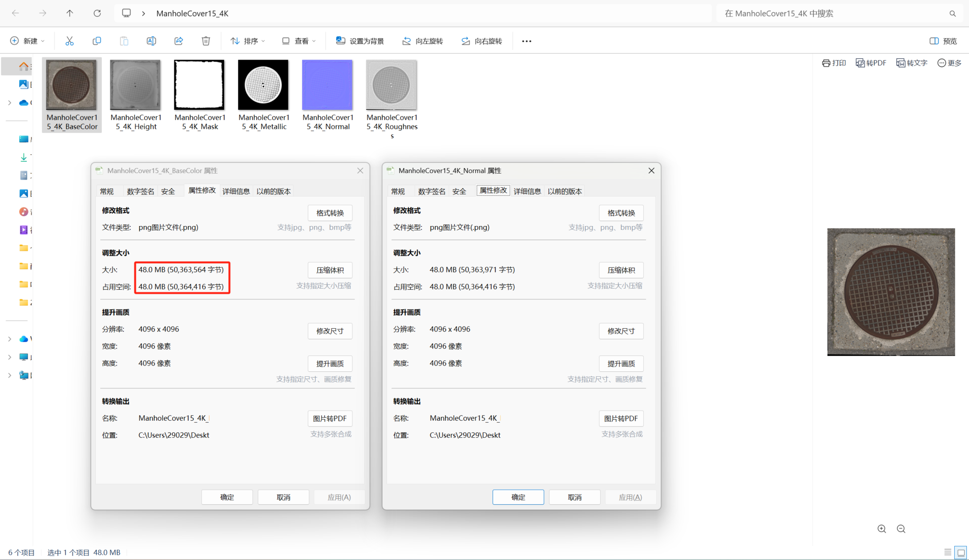Screen dimensions: 969x560
Task: Click the Refresh icon
Action: (x=97, y=13)
